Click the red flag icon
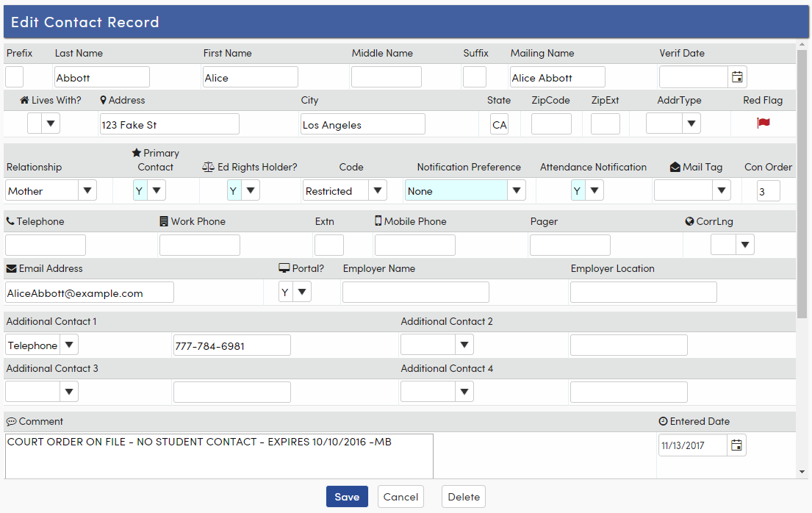812x513 pixels. pos(763,123)
